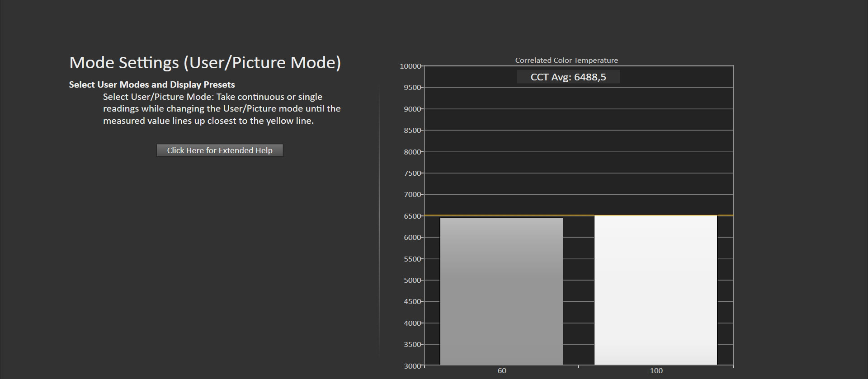Click the 5000 axis label
Screen dimensions: 868x379
[x=412, y=280]
